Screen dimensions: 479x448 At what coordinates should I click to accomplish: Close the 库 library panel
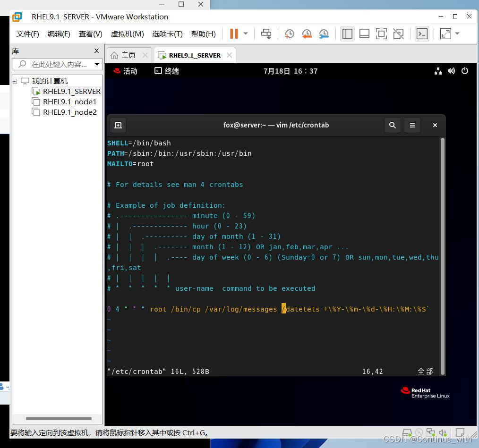(x=96, y=51)
